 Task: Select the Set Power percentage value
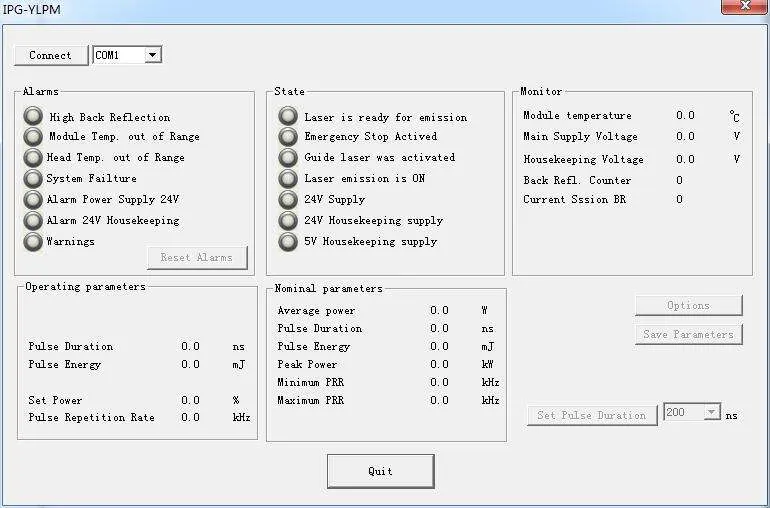click(x=190, y=400)
